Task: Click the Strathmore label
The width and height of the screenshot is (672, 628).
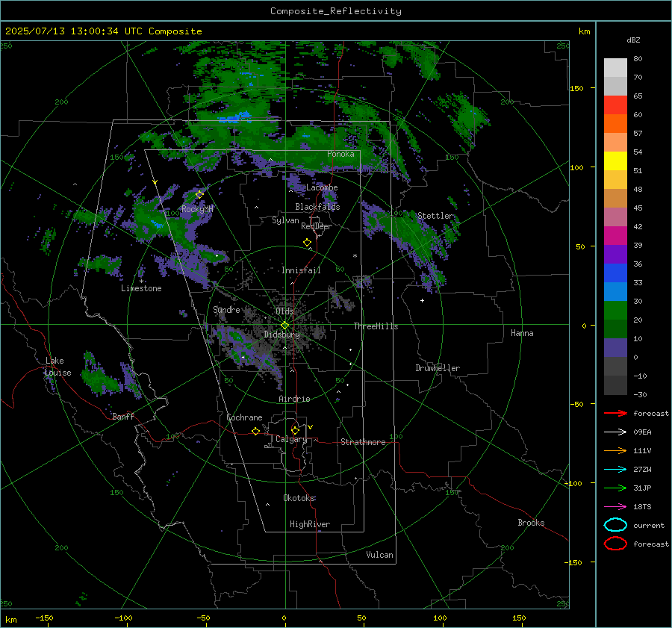Action: coord(363,442)
